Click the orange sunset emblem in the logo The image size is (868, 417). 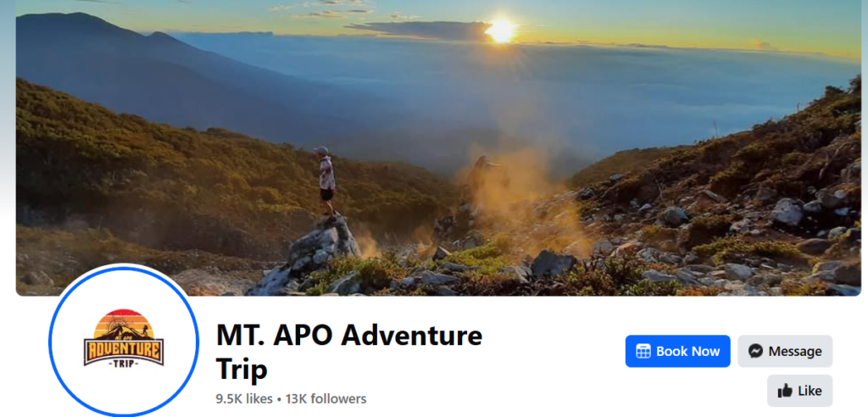[123, 324]
